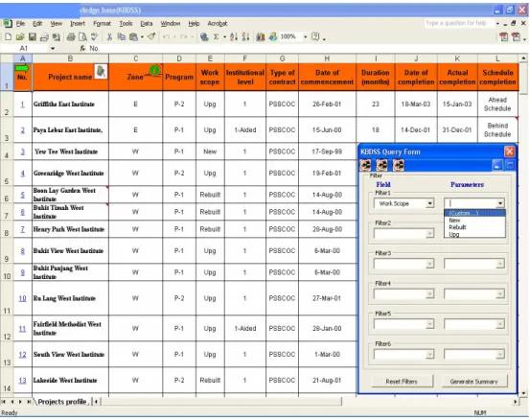Click the picture icon in Project name header
The height and width of the screenshot is (420, 530).
(x=101, y=71)
